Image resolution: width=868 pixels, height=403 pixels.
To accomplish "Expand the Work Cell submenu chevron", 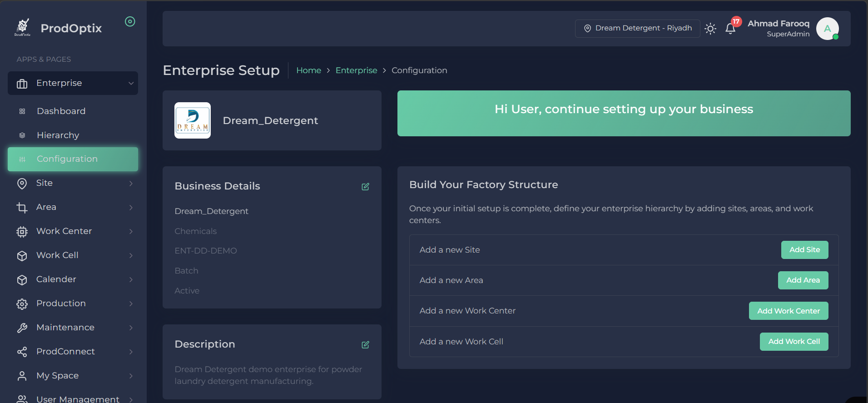I will (x=131, y=256).
